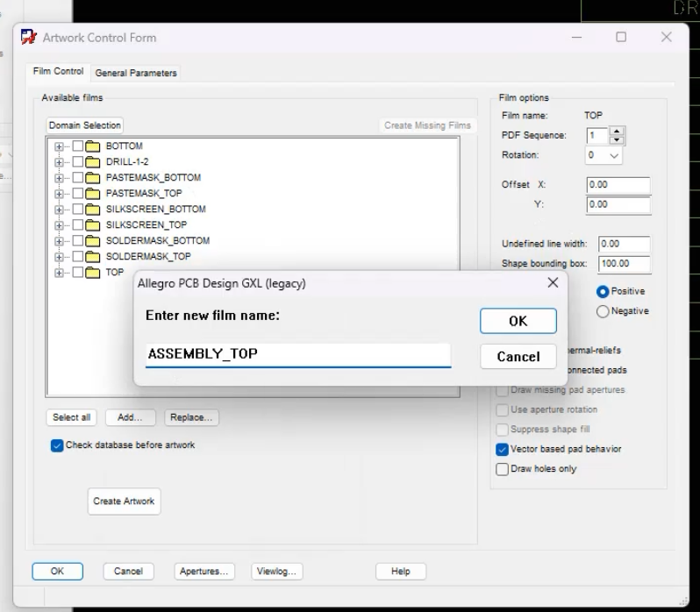This screenshot has height=612, width=700.
Task: Open the Film Control tab
Action: (58, 71)
